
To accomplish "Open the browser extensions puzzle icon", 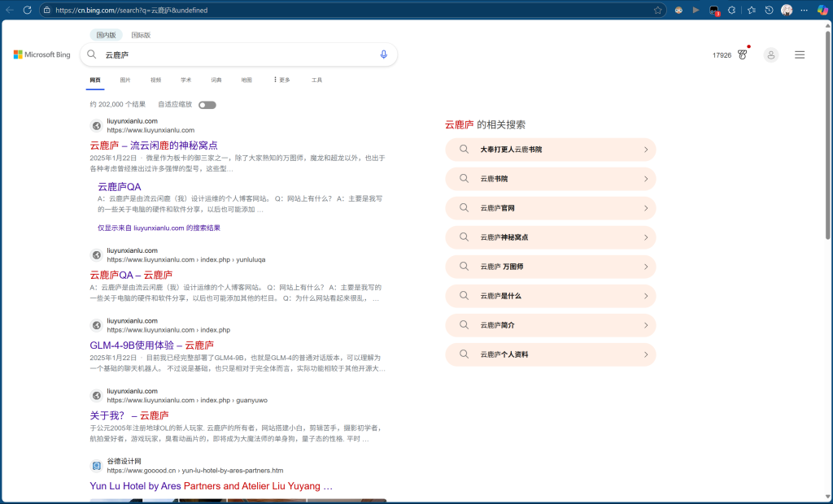I will tap(731, 10).
